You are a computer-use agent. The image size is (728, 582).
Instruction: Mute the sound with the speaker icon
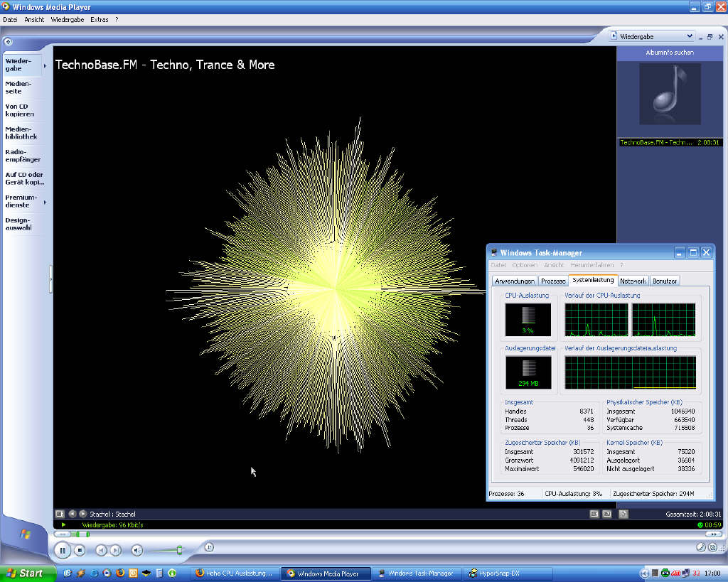[136, 551]
